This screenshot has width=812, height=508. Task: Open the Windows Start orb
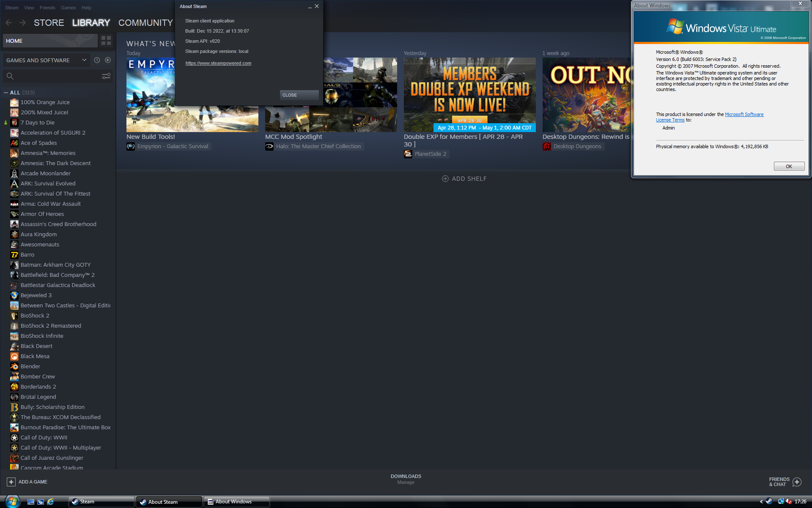pos(12,501)
